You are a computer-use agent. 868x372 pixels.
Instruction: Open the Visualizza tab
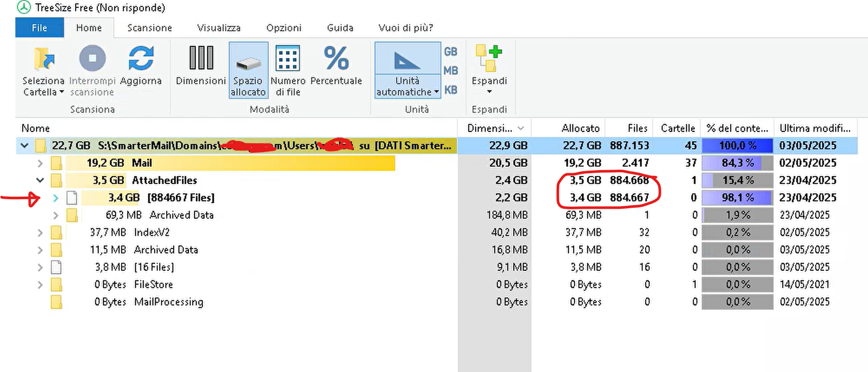219,28
